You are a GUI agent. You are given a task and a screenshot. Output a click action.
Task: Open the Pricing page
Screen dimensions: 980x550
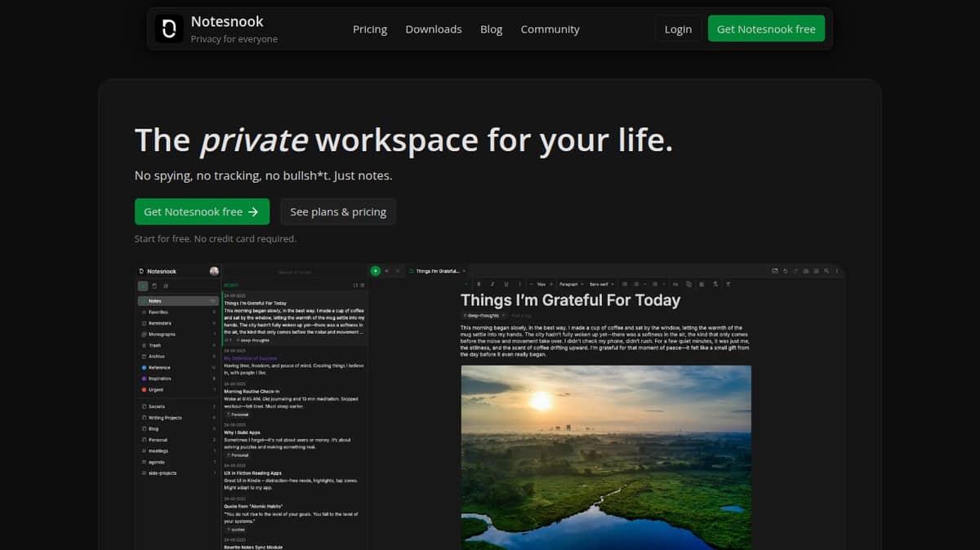point(370,29)
